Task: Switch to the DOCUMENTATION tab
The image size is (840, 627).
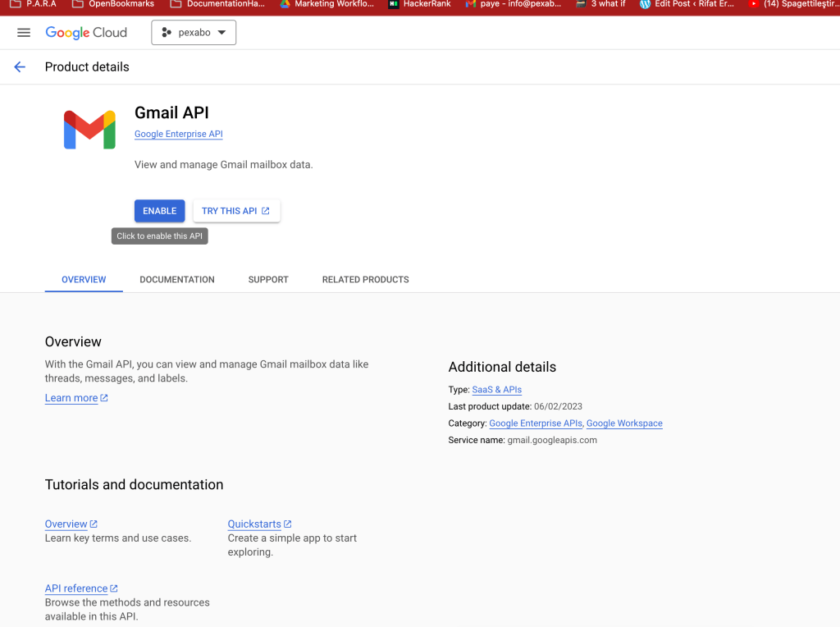Action: point(177,280)
